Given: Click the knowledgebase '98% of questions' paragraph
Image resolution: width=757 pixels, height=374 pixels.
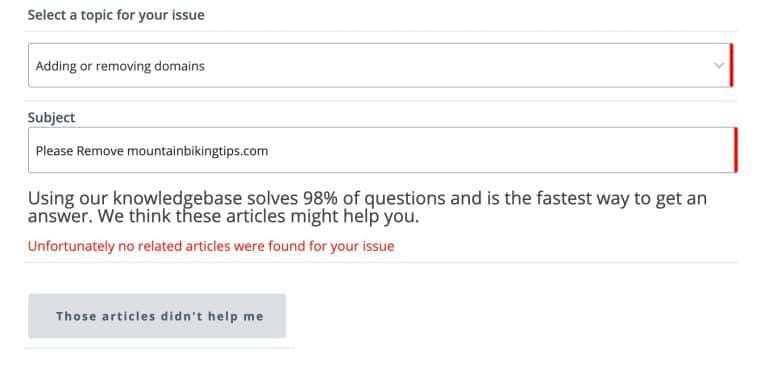Looking at the screenshot, I should (367, 208).
